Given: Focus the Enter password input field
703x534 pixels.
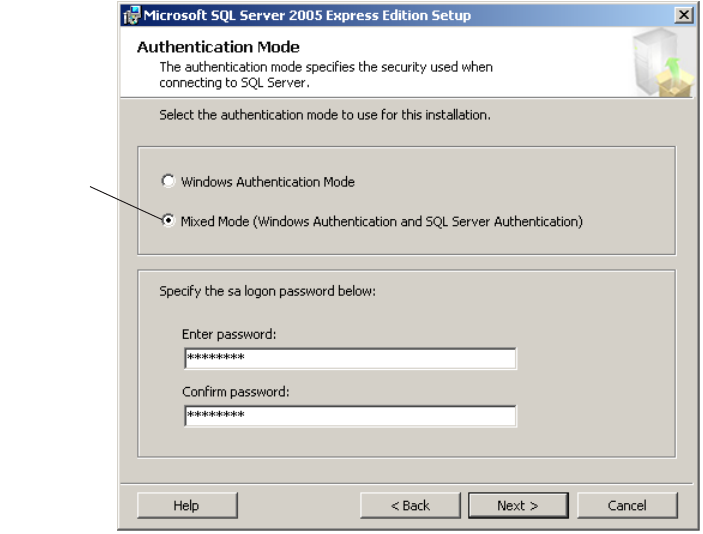Looking at the screenshot, I should coord(350,358).
